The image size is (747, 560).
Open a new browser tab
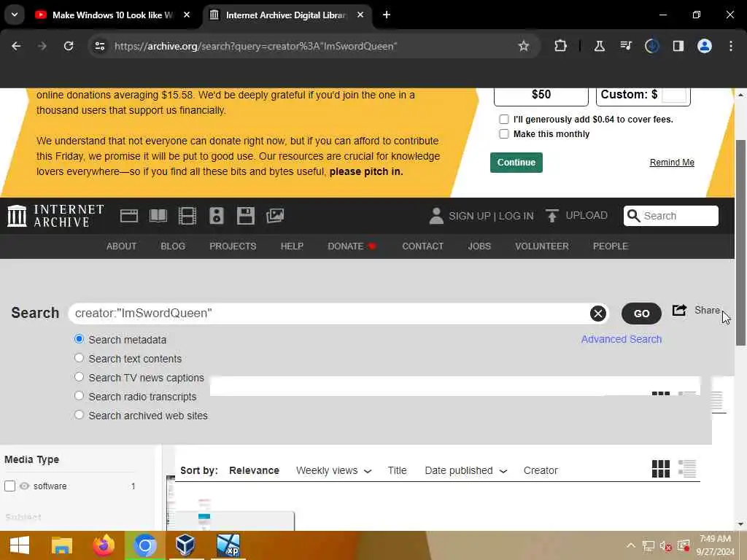coord(387,15)
